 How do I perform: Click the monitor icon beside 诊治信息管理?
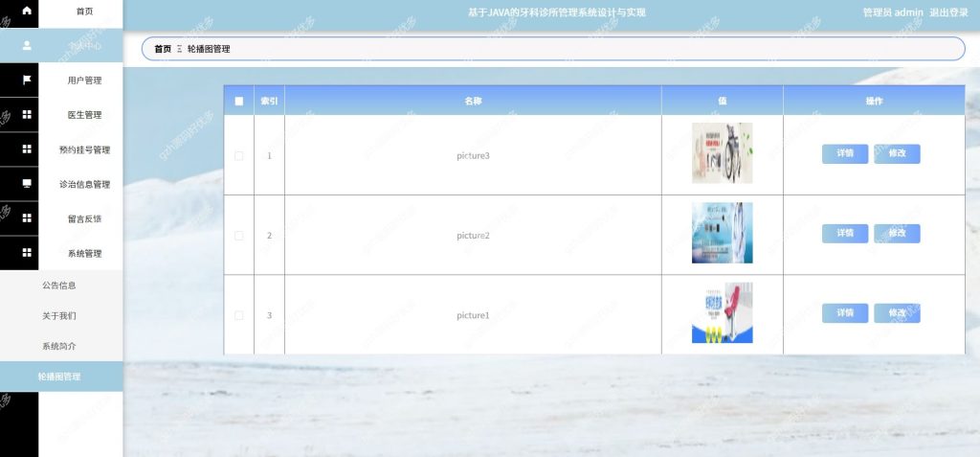click(27, 183)
